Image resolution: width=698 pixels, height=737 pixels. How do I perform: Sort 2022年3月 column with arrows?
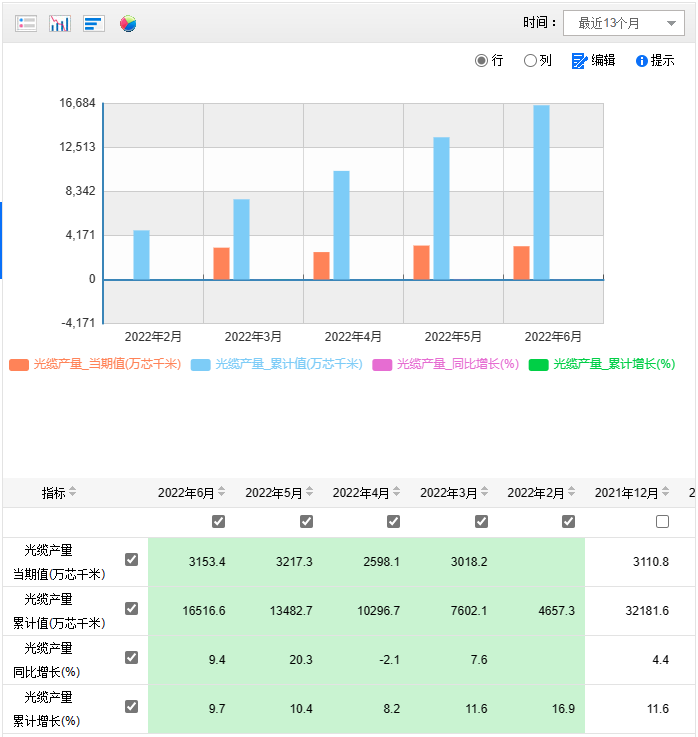[484, 492]
